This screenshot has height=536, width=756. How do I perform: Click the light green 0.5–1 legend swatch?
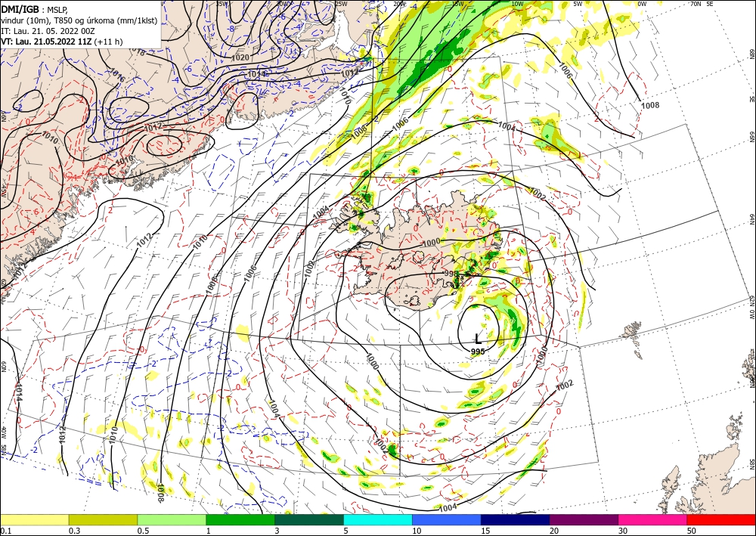[x=172, y=519]
